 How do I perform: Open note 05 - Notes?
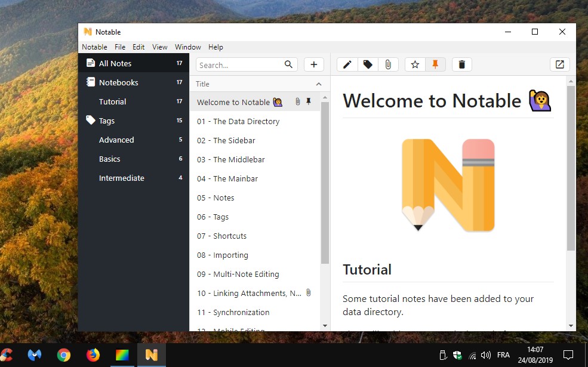[255, 198]
